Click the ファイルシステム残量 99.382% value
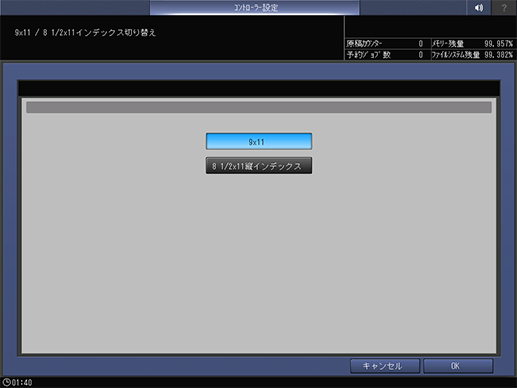Image resolution: width=517 pixels, height=388 pixels. (x=499, y=55)
